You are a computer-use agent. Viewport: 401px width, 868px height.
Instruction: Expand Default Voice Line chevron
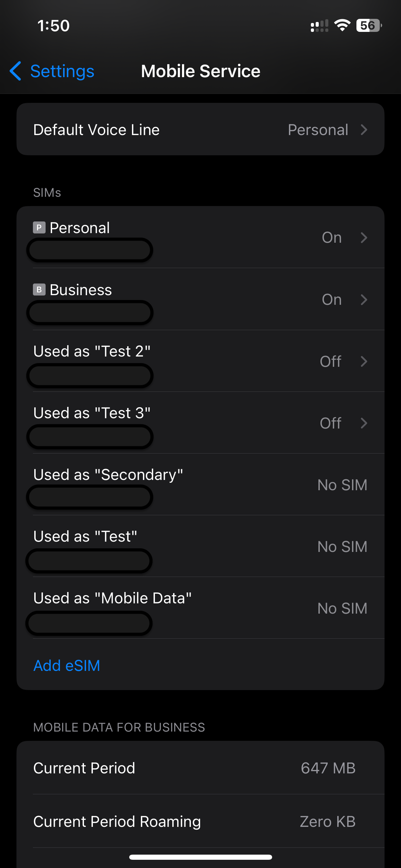click(x=364, y=130)
